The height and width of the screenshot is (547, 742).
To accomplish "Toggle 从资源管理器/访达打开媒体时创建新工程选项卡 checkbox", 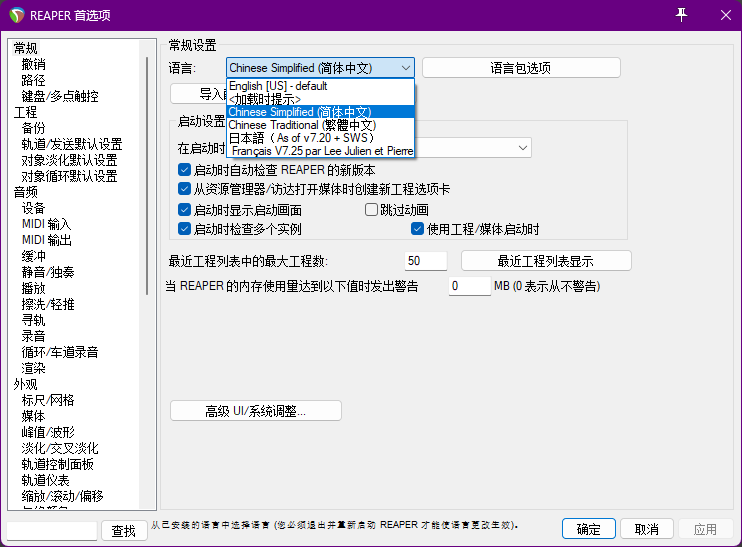I will [x=185, y=189].
